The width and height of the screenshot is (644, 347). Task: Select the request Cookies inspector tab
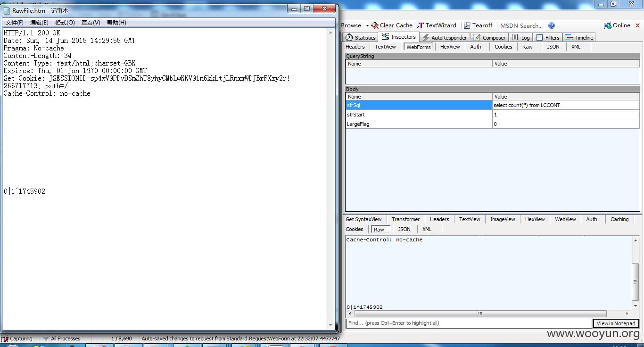coord(503,47)
